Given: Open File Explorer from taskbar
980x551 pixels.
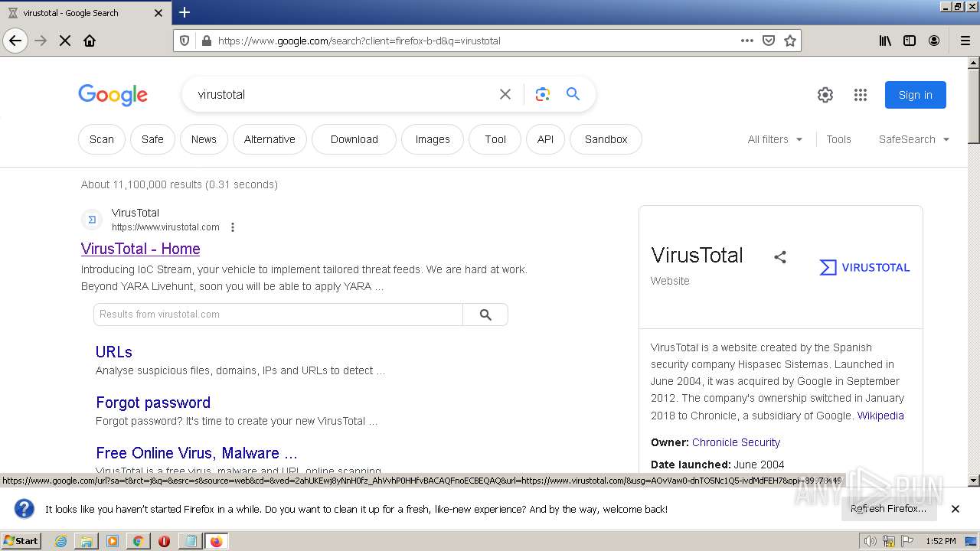Looking at the screenshot, I should [87, 541].
